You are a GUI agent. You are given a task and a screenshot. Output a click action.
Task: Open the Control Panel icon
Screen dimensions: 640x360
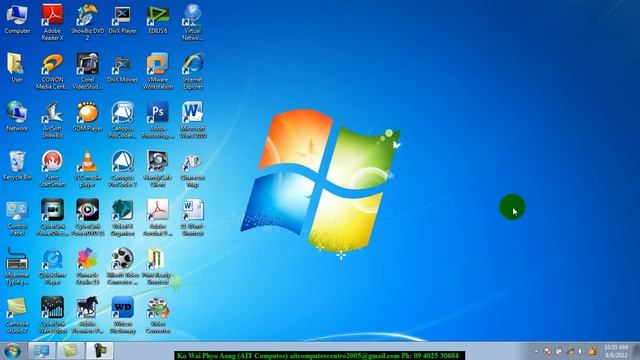click(x=17, y=218)
